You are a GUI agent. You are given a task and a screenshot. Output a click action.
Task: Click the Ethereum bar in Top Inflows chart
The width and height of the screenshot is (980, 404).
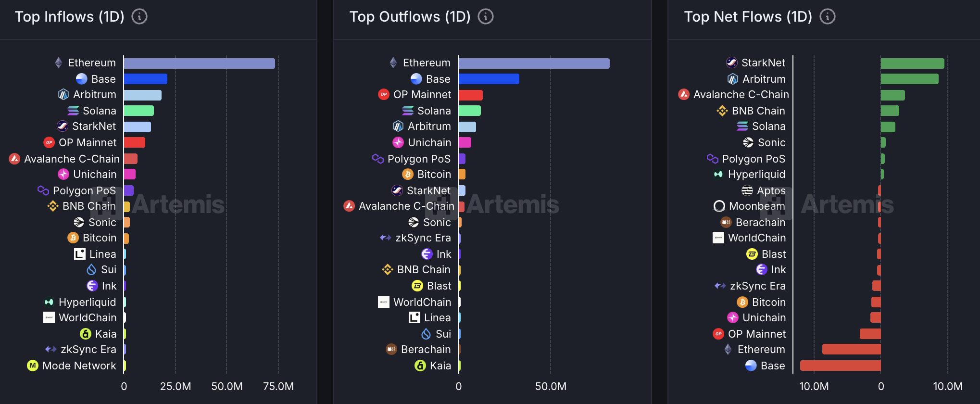pyautogui.click(x=200, y=63)
